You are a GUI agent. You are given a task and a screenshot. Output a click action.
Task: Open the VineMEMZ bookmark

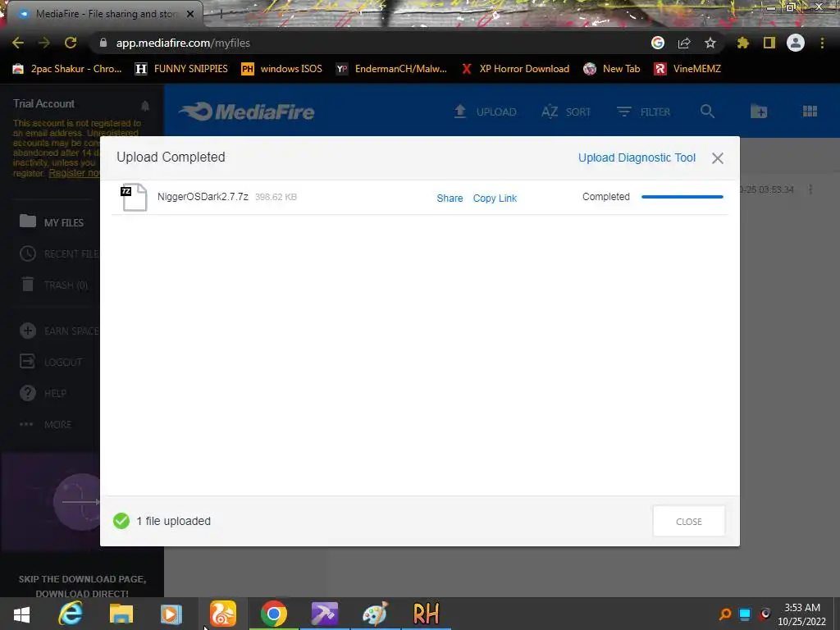[687, 69]
